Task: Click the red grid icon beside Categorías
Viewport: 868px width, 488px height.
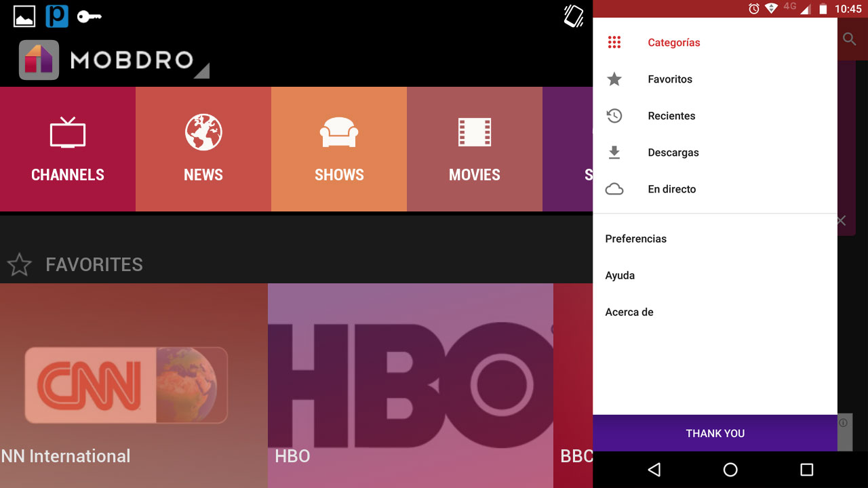Action: coord(614,42)
